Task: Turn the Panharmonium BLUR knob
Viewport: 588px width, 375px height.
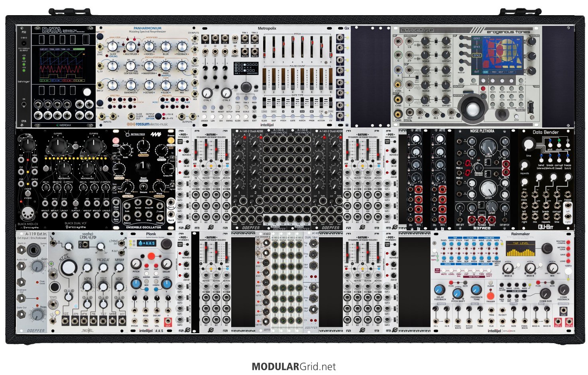Action: point(166,47)
